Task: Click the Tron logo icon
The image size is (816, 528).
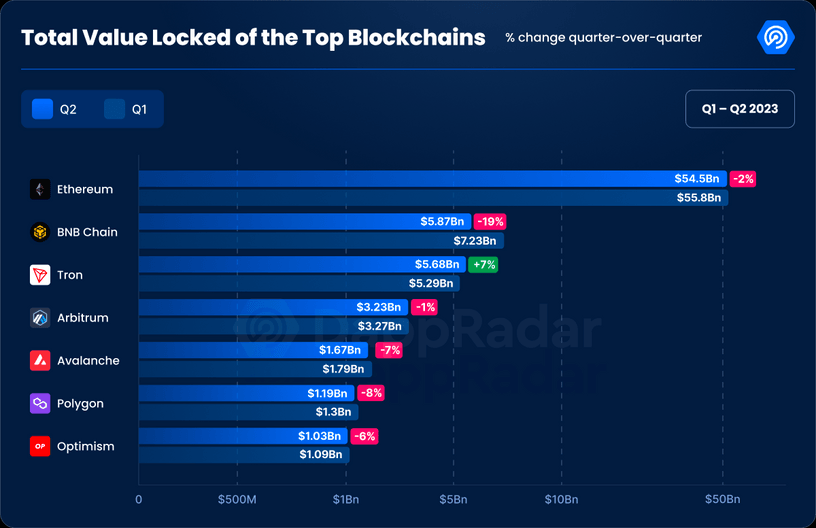Action: coord(40,275)
